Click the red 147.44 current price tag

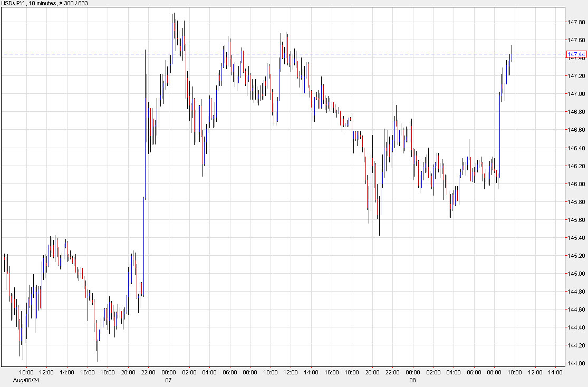point(575,54)
